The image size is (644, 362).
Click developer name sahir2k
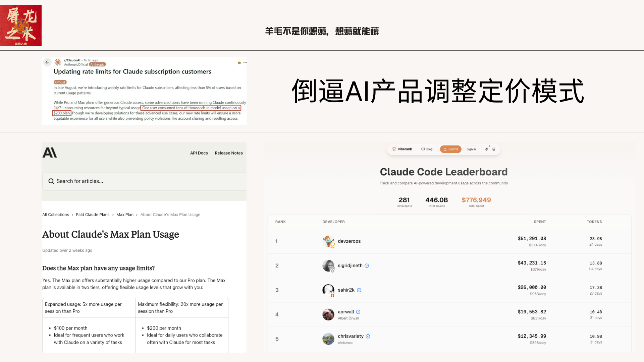pos(346,290)
